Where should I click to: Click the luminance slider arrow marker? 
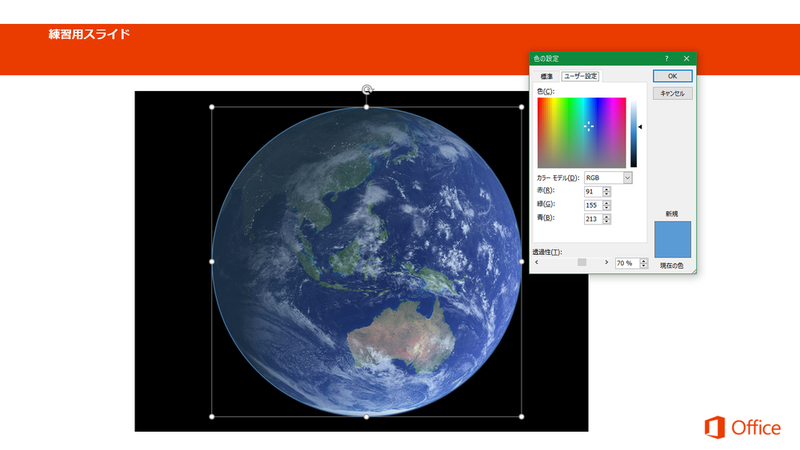(x=641, y=127)
